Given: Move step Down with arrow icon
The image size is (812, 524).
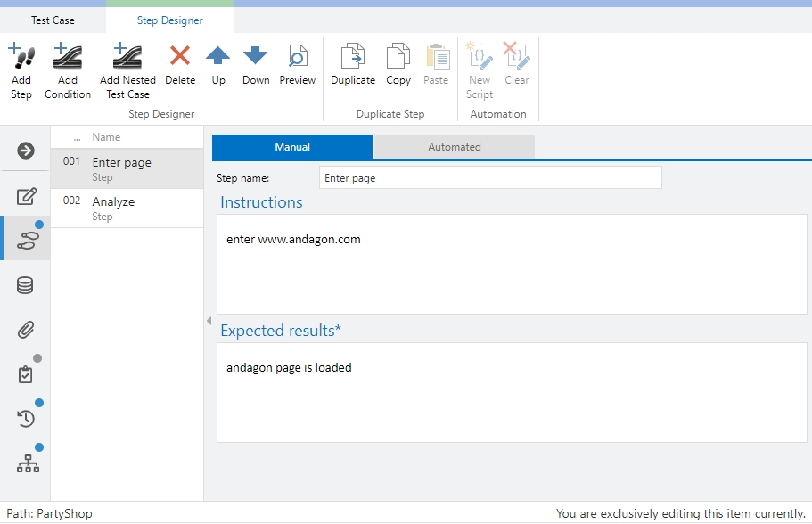Looking at the screenshot, I should pos(256,57).
